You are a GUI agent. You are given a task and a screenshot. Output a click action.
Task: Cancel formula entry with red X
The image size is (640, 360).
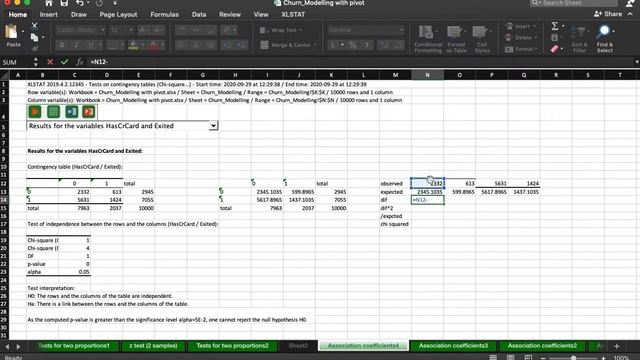(x=50, y=62)
